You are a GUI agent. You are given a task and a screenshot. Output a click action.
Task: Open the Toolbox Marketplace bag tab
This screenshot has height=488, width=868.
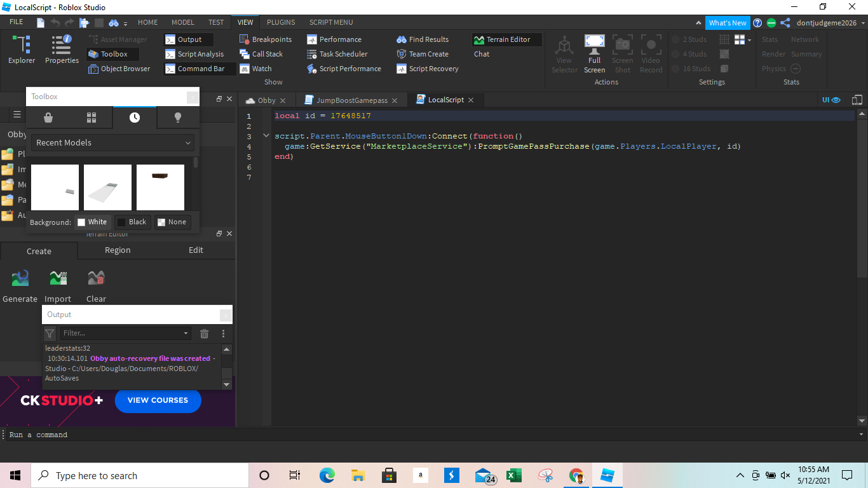tap(48, 118)
